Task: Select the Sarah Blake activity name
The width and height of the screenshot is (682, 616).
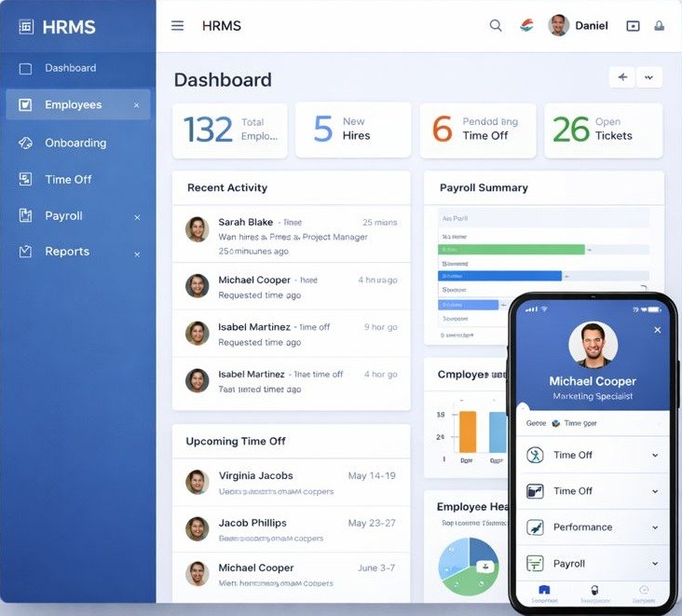Action: 245,222
